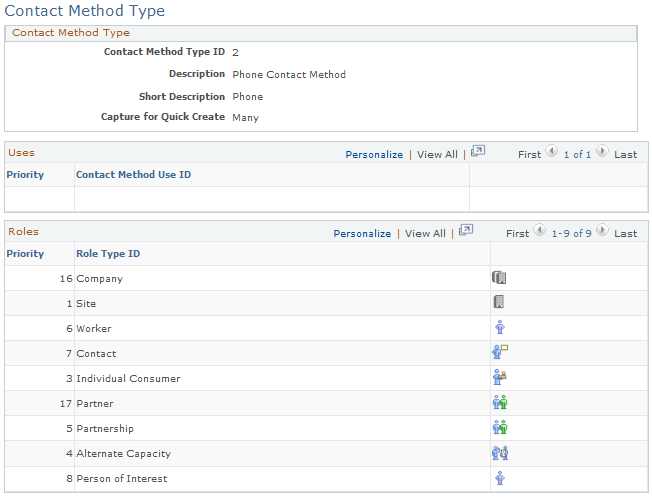The width and height of the screenshot is (652, 497).
Task: Click priority value 17 for Partner
Action: (66, 403)
